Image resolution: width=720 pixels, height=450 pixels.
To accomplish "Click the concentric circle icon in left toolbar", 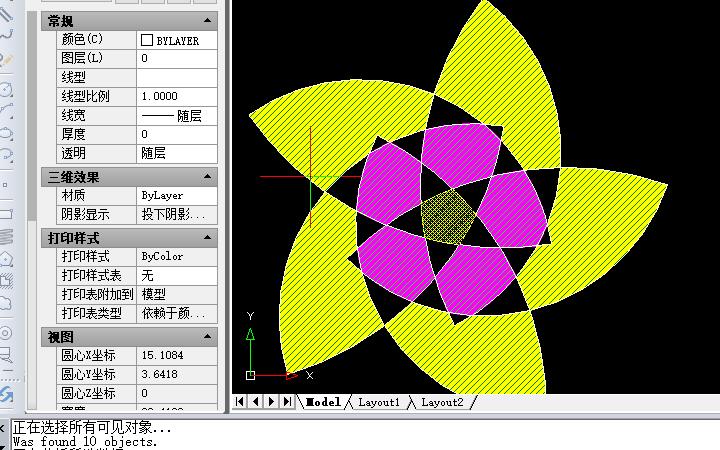I will tap(6, 332).
